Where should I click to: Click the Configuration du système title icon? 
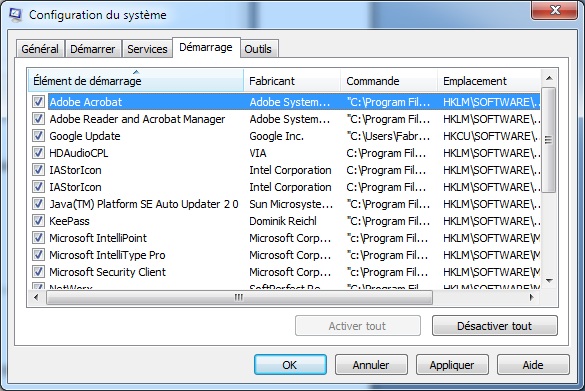[x=16, y=15]
